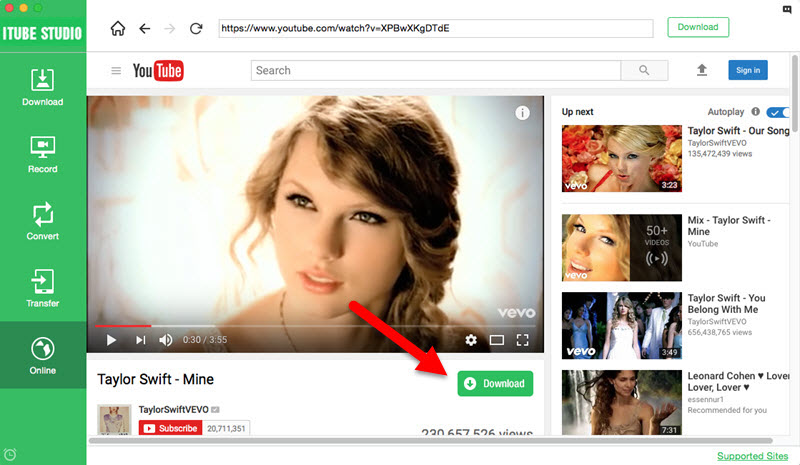Screen dimensions: 800x465
Task: Mute the video volume
Action: (x=165, y=340)
